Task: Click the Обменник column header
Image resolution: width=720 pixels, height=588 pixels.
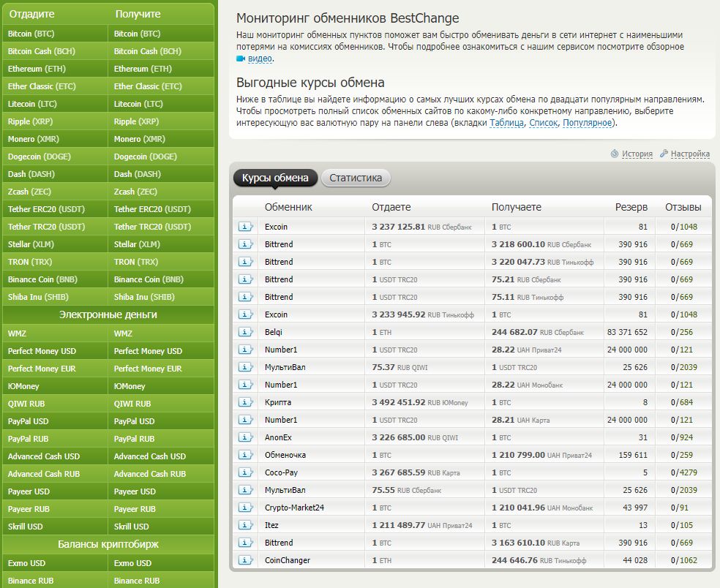Action: pyautogui.click(x=288, y=207)
